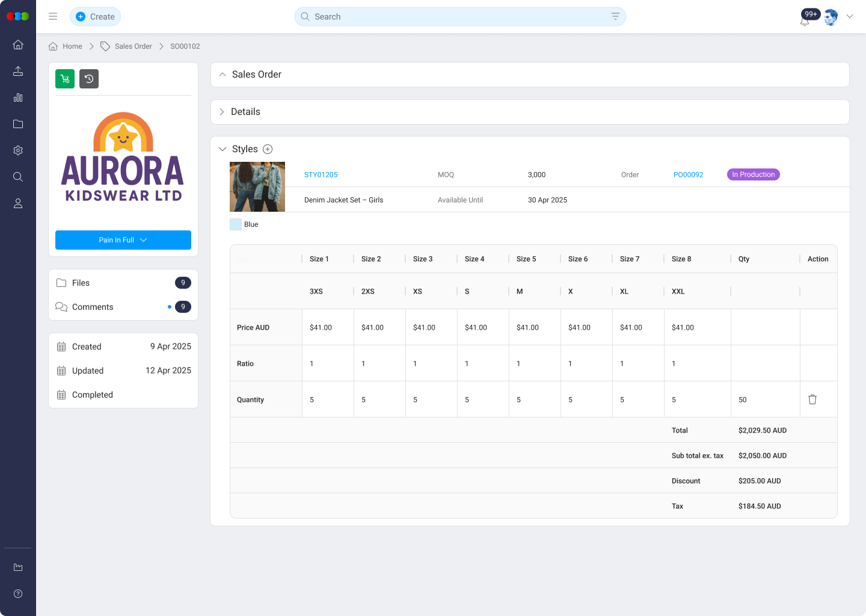The height and width of the screenshot is (616, 866).
Task: Click the order history revert icon
Action: click(88, 78)
